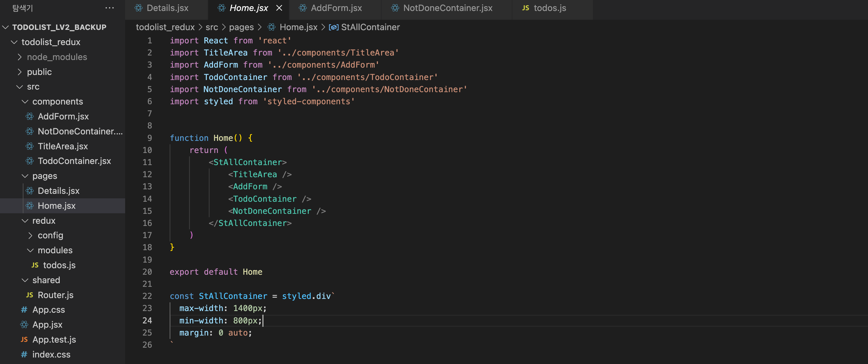This screenshot has height=364, width=868.
Task: Switch to the AddForm.jsx tab
Action: [x=336, y=8]
